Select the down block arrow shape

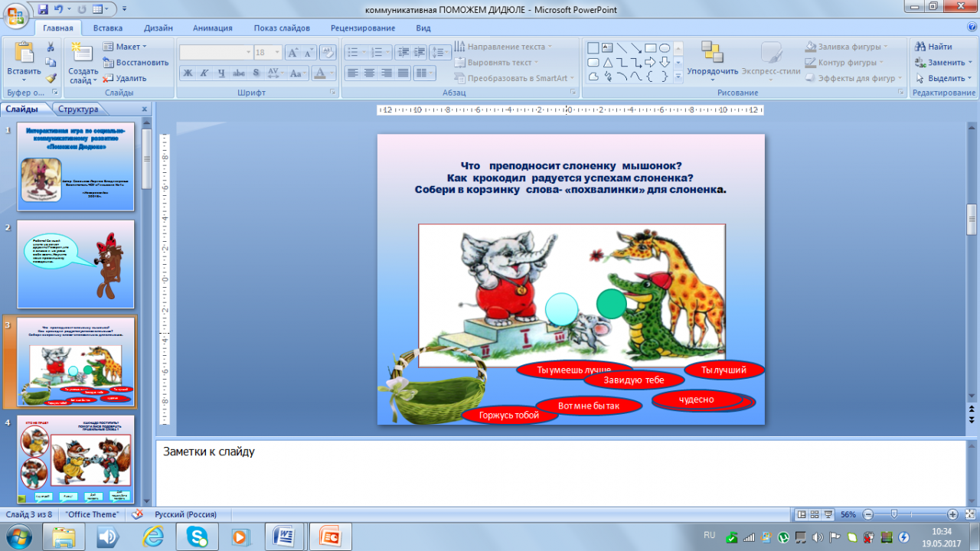(665, 62)
